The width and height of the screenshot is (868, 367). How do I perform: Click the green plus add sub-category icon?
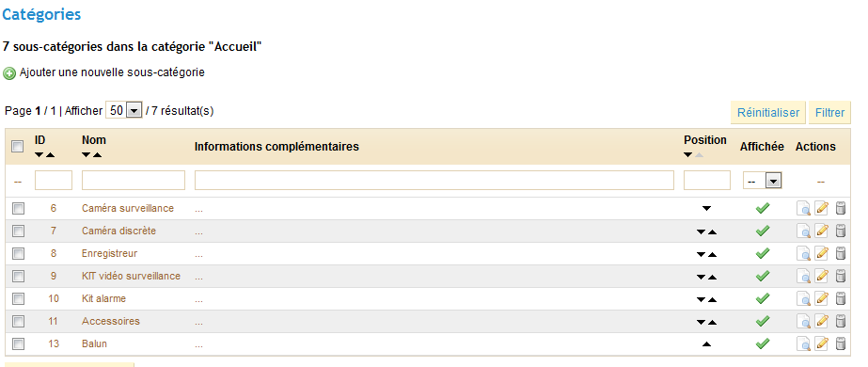(x=9, y=73)
